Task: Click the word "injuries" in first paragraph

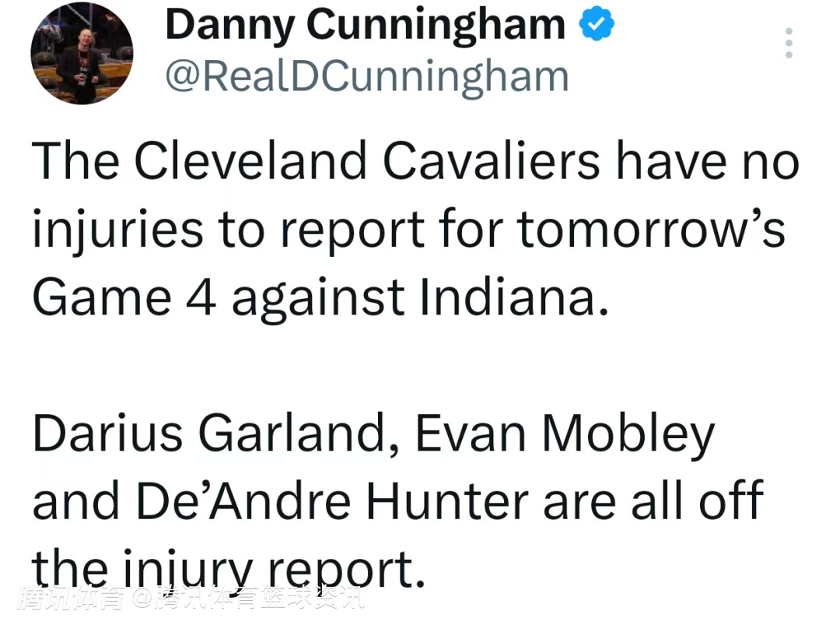Action: tap(118, 230)
